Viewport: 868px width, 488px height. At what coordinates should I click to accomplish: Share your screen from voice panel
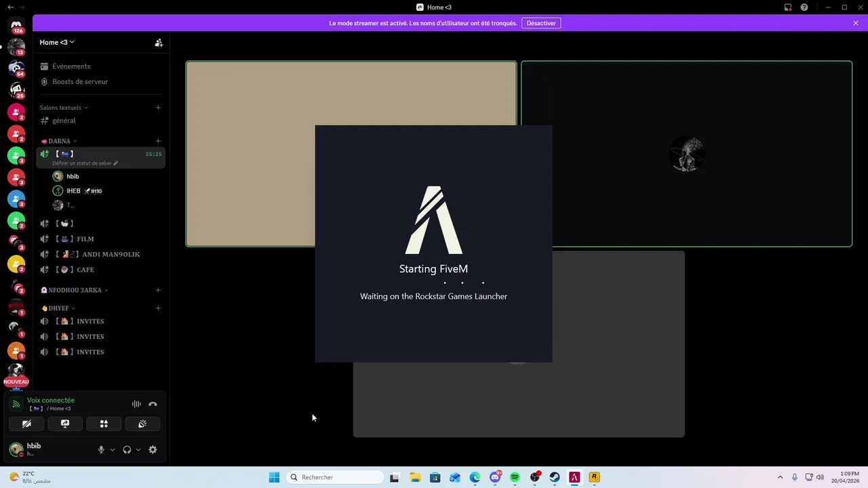click(x=65, y=424)
